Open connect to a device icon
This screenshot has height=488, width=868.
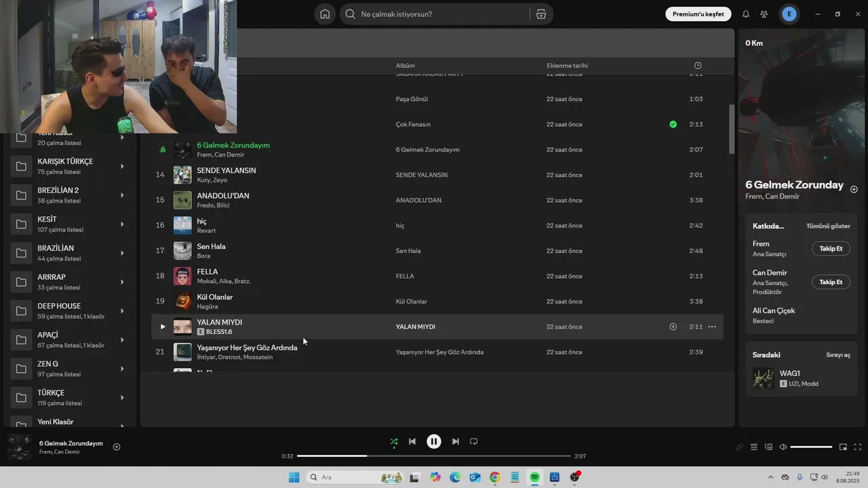768,447
